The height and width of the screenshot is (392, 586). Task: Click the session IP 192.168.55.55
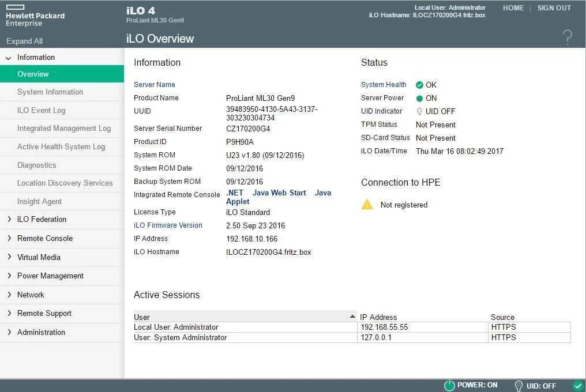pyautogui.click(x=384, y=327)
